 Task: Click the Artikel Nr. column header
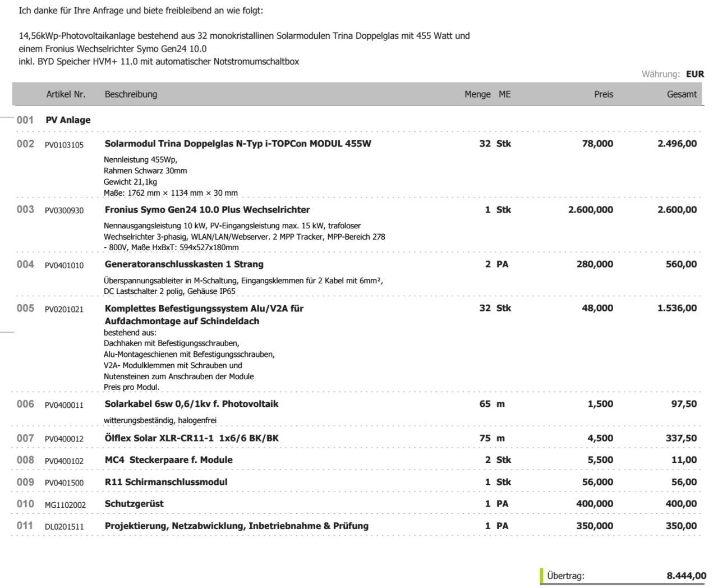click(66, 94)
